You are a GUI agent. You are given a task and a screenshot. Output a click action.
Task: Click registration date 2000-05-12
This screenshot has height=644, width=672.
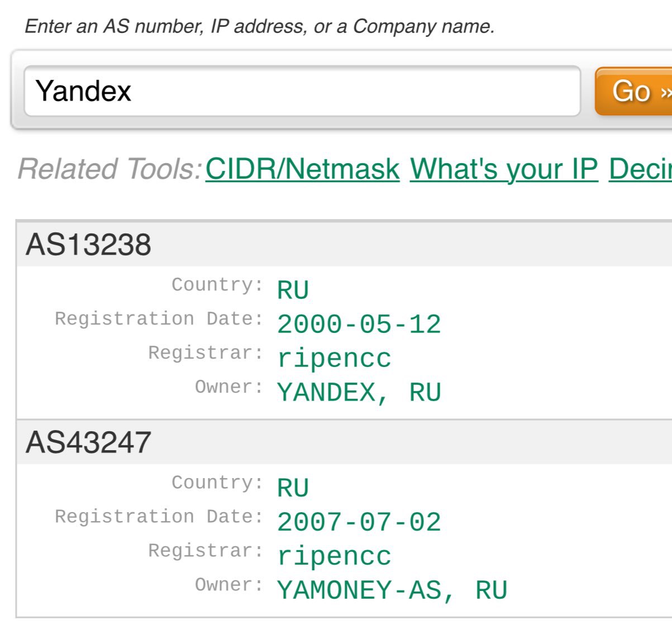click(359, 325)
